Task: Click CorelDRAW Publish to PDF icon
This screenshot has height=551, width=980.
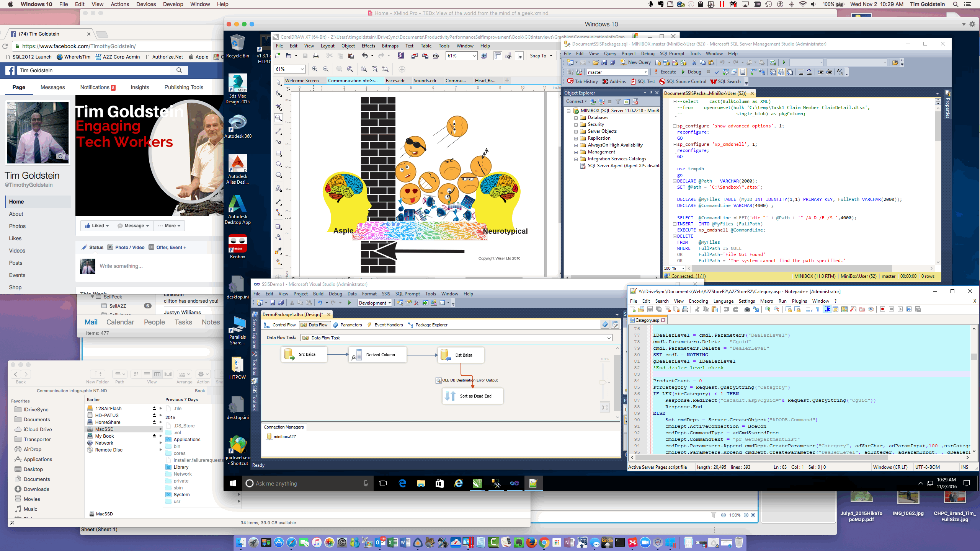Action: click(x=436, y=56)
